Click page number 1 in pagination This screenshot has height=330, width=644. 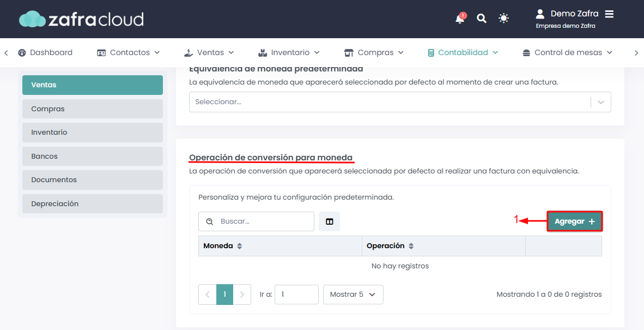[x=224, y=295]
